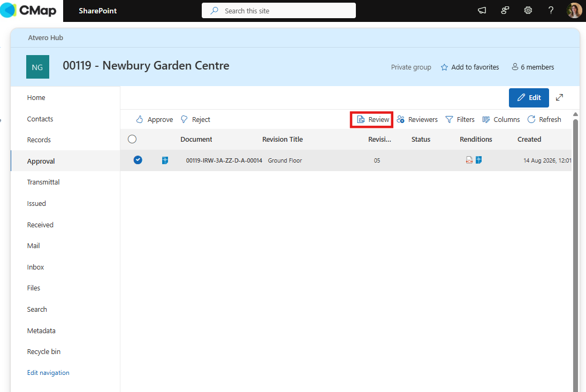
Task: Reject the selected document
Action: click(195, 119)
